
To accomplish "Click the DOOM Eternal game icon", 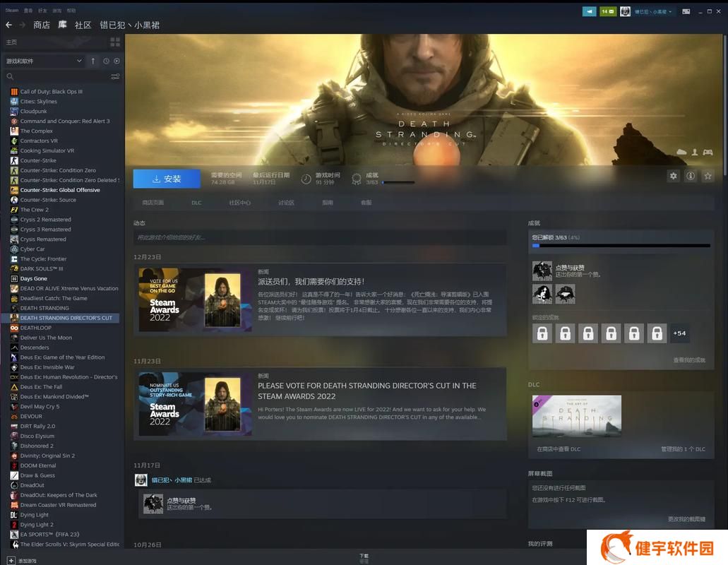I will [14, 465].
